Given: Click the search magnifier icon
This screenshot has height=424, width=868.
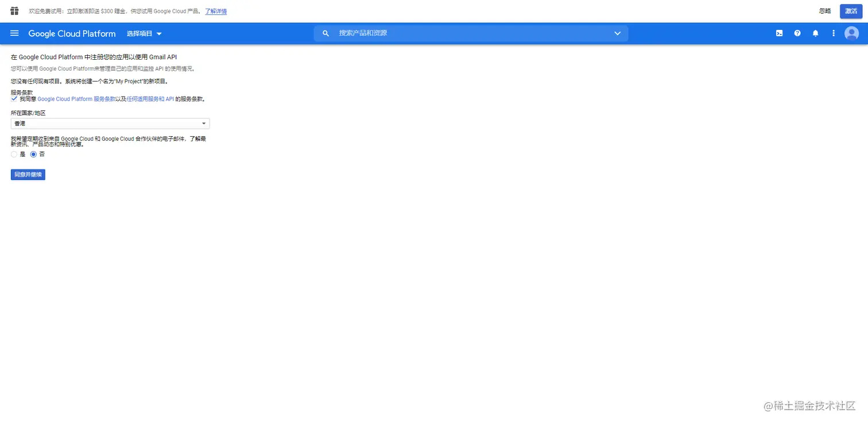Looking at the screenshot, I should point(325,33).
